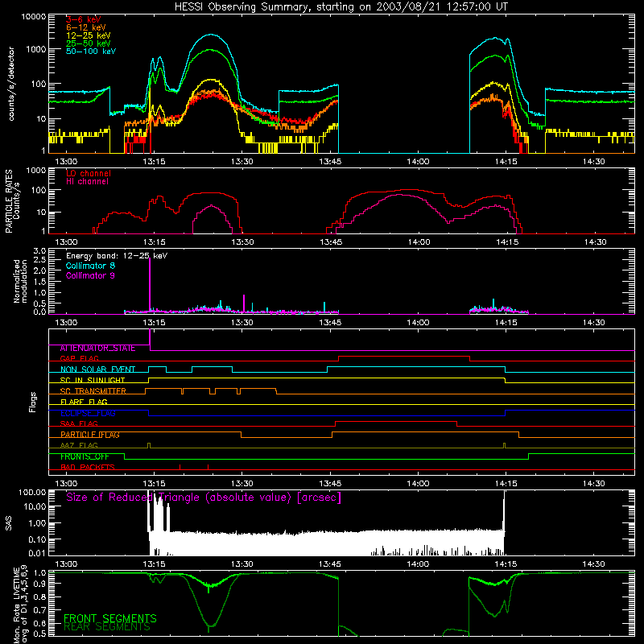Viewport: 644px width, 644px height.
Task: Click the first bad packets tick mark
Action: [180, 467]
